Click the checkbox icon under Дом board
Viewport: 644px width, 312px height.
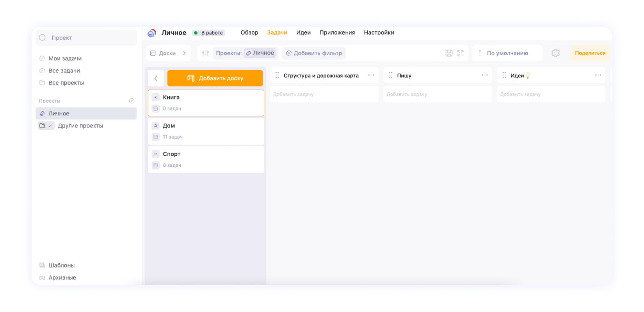pos(156,137)
